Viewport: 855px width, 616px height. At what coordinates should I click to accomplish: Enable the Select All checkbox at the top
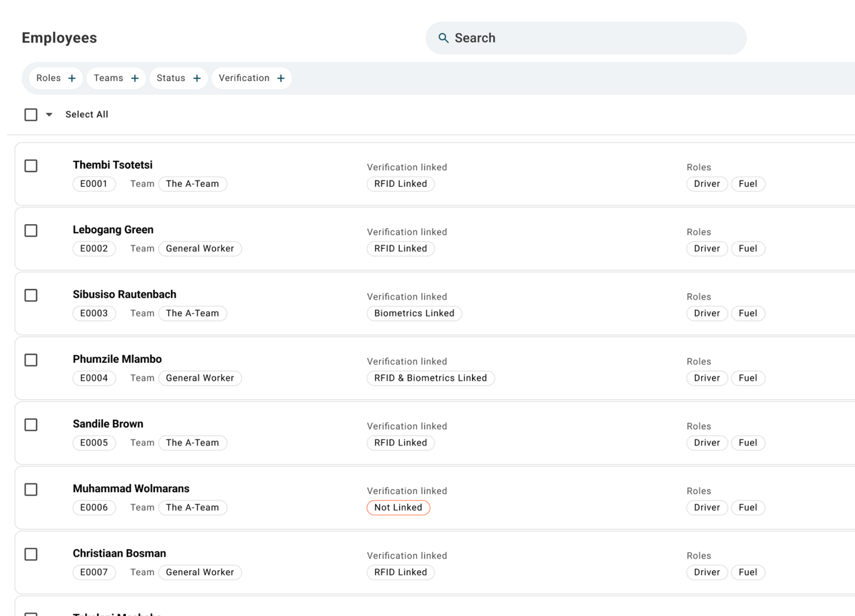point(31,114)
